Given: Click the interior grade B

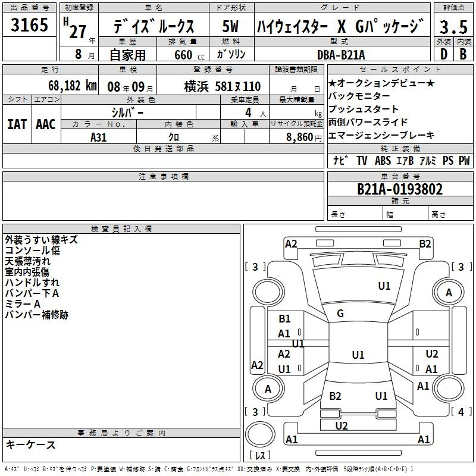Looking at the screenshot, I should 463,54.
